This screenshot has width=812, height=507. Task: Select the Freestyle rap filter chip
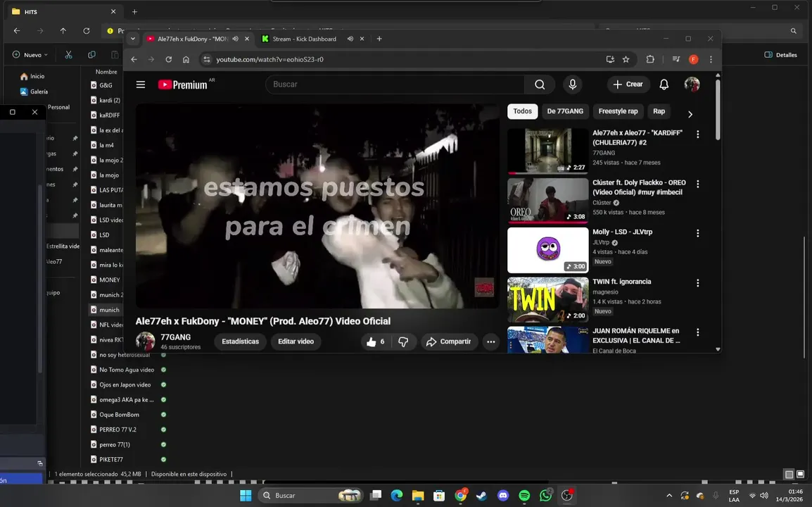coord(618,111)
